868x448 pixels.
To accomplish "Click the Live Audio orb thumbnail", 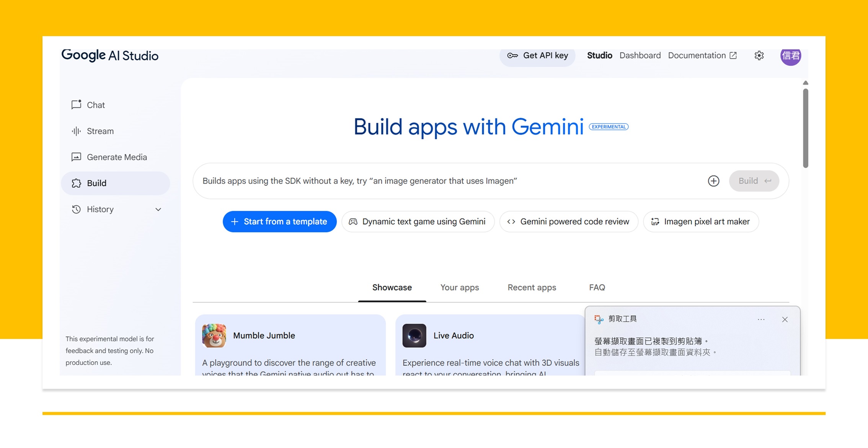I will pyautogui.click(x=414, y=336).
